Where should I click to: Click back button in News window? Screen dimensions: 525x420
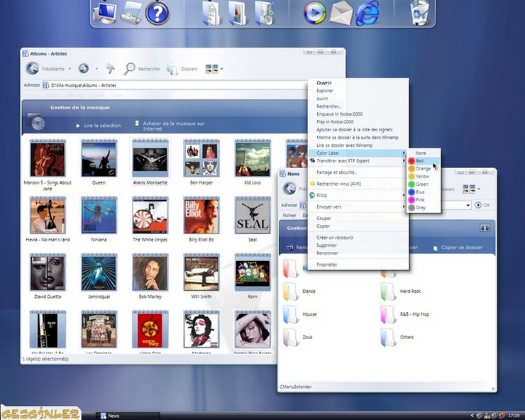tap(289, 188)
